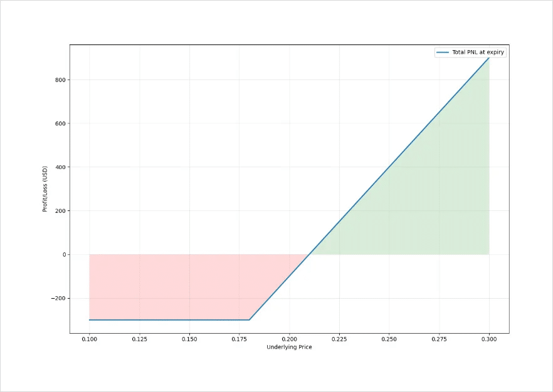Viewport: 553px width, 392px height.
Task: Click the 0 y-axis tick label
Action: tap(63, 255)
